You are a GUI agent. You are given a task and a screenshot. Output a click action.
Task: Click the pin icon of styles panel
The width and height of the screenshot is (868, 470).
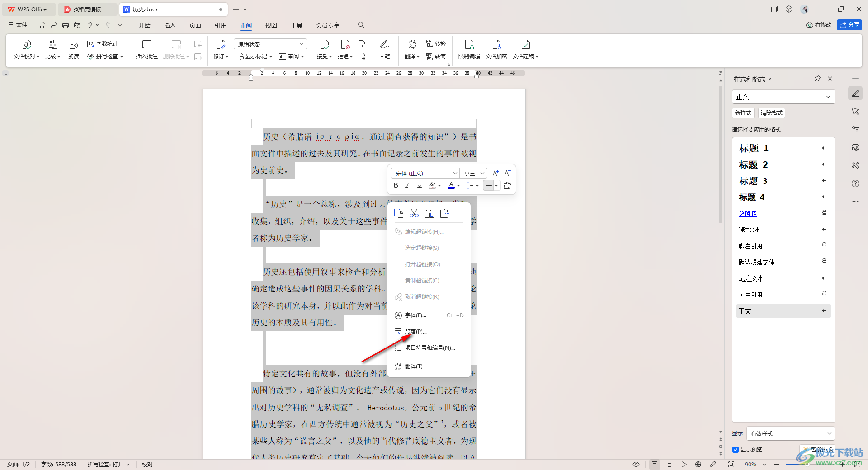click(817, 79)
